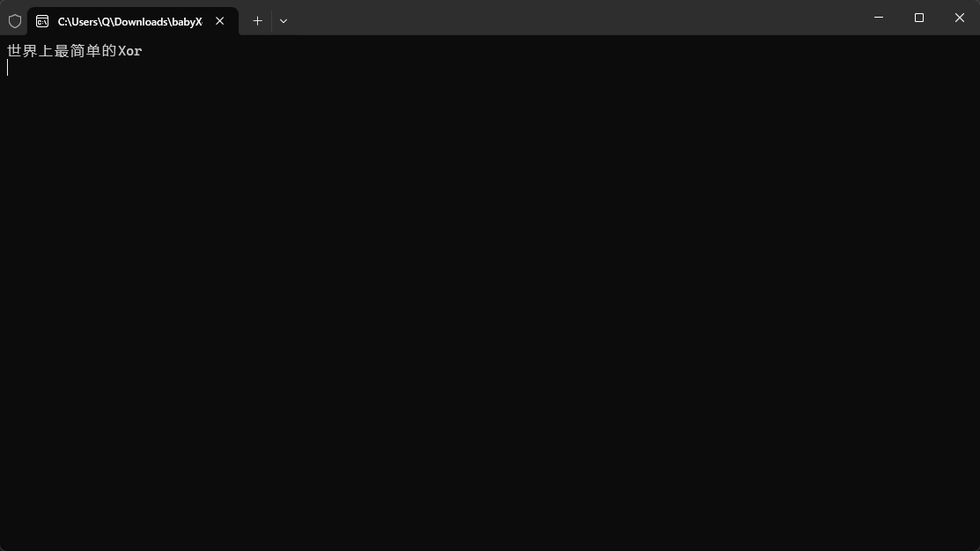Expand the new tab profile dropdown
The height and width of the screenshot is (551, 980).
coord(284,21)
